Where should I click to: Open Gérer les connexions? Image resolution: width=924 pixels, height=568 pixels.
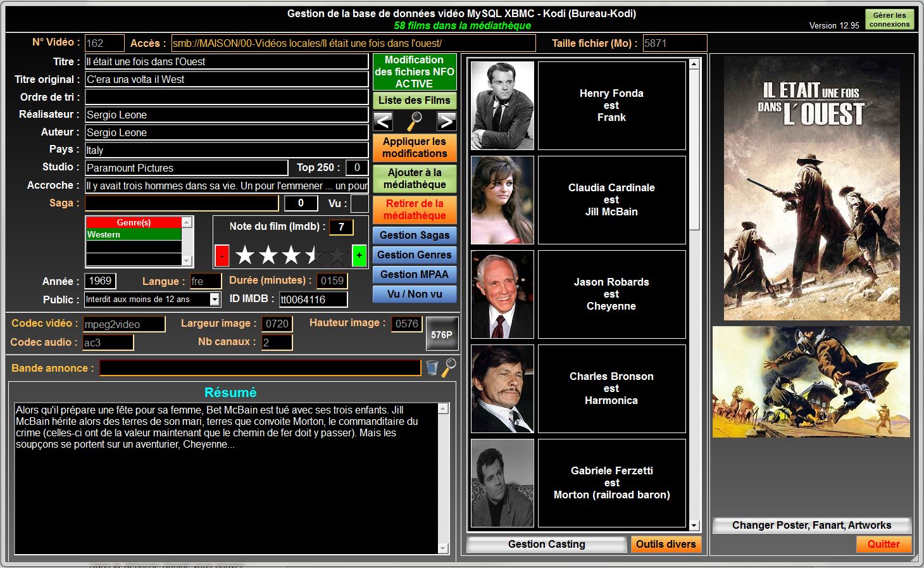(x=890, y=20)
